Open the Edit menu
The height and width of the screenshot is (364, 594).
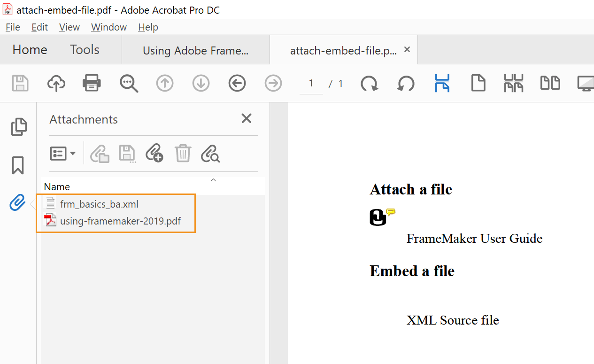39,27
